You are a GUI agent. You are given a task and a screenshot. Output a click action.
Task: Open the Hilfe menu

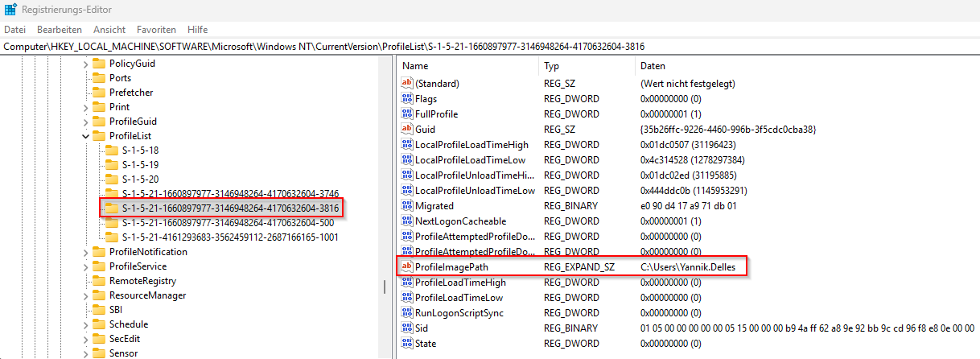(x=197, y=29)
